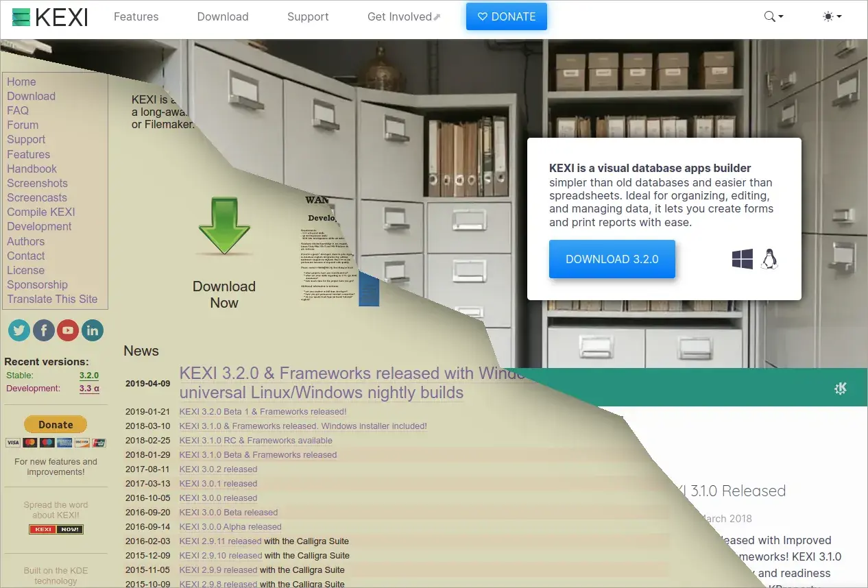The width and height of the screenshot is (868, 588).
Task: Click the blue DONATE button
Action: (507, 16)
